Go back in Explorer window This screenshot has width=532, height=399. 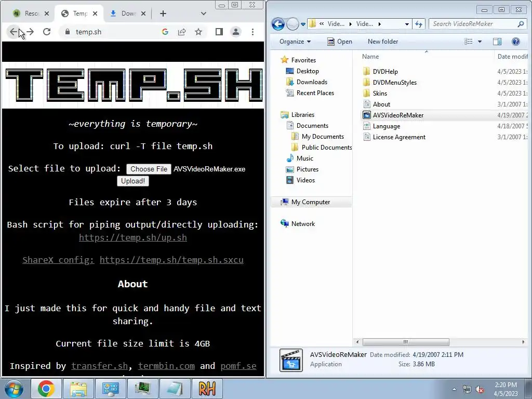278,24
